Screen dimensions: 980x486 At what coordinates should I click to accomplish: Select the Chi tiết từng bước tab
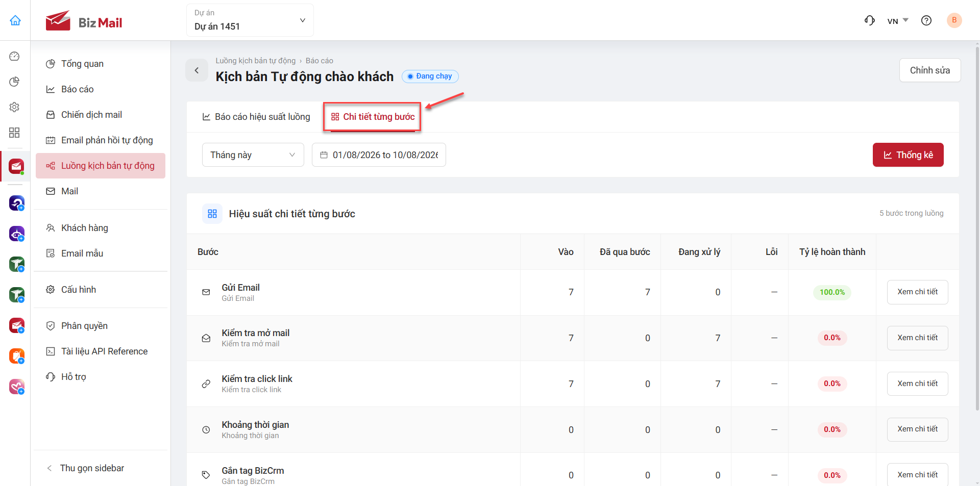point(373,117)
